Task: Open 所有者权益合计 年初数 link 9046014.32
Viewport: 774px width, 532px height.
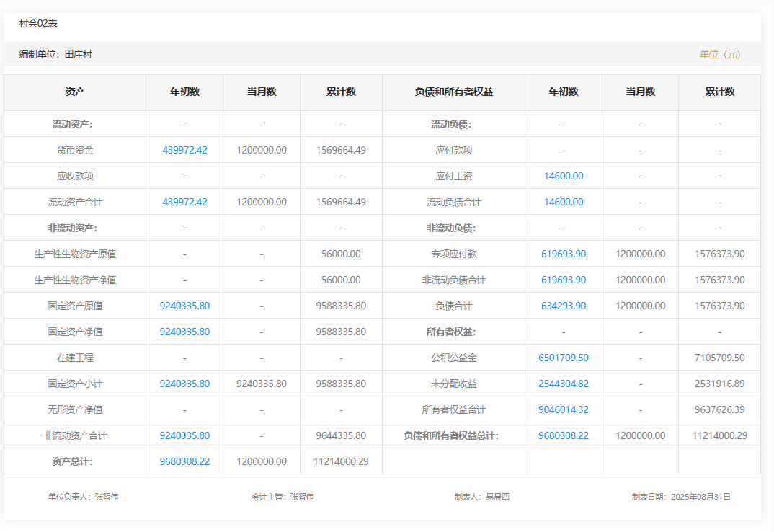Action: click(x=564, y=409)
